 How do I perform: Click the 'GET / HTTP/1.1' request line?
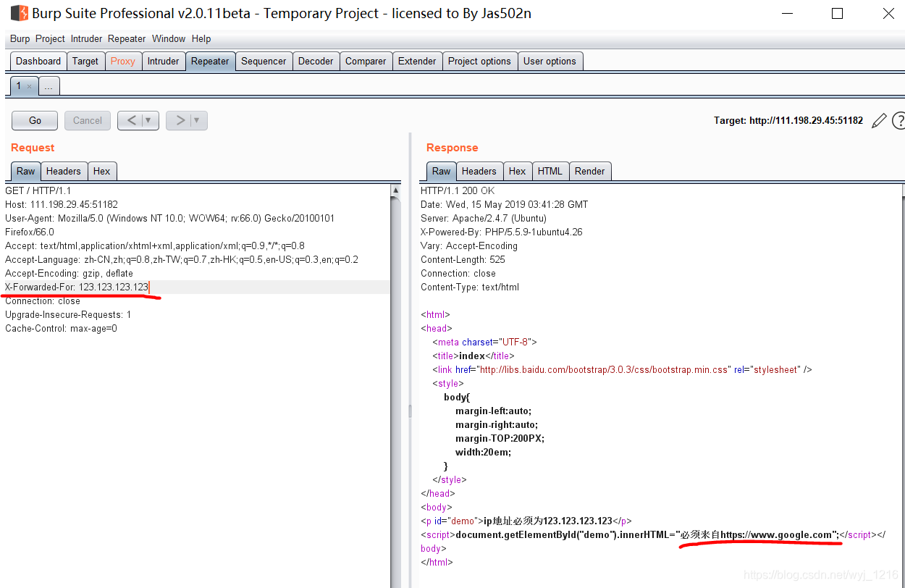(38, 191)
